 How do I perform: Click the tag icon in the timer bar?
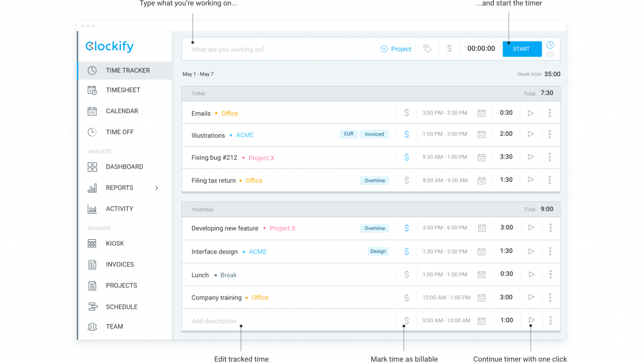(x=427, y=49)
